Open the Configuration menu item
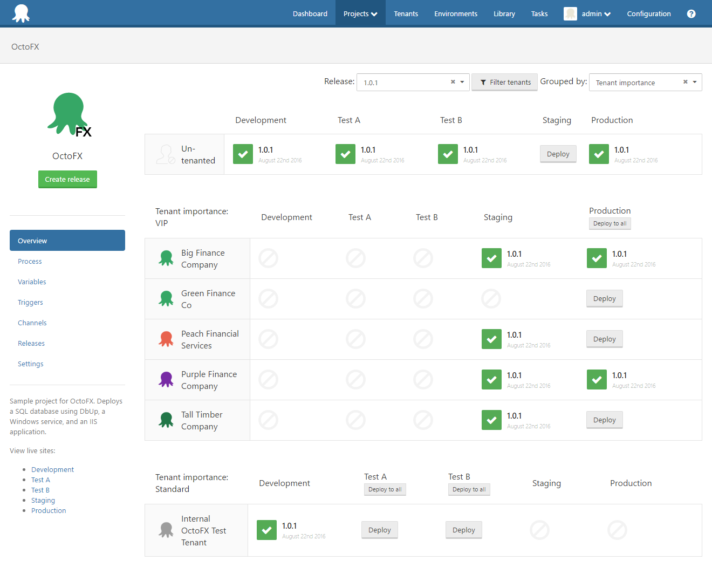 tap(649, 13)
